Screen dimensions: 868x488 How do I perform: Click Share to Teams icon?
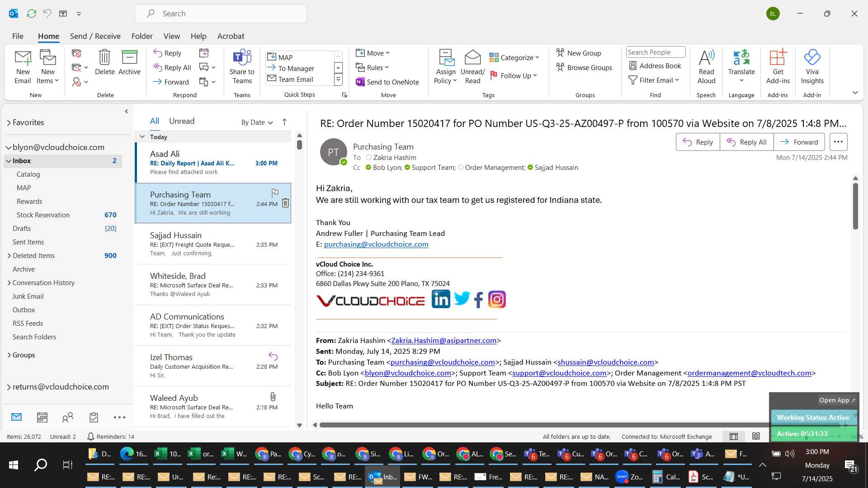coord(242,67)
